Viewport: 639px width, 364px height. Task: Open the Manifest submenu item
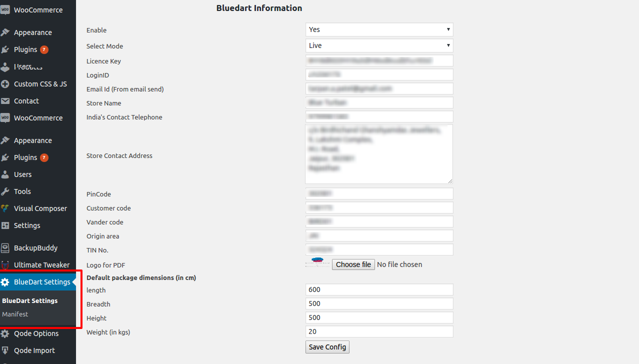coord(15,314)
